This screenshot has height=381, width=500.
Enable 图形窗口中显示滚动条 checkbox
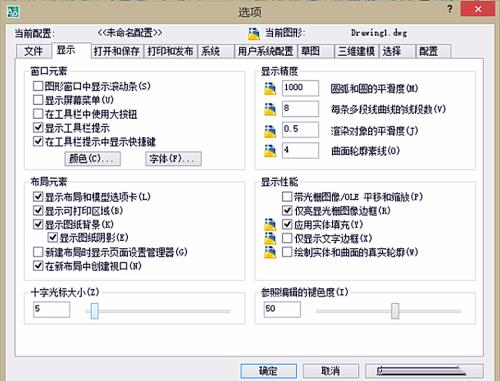coord(38,86)
